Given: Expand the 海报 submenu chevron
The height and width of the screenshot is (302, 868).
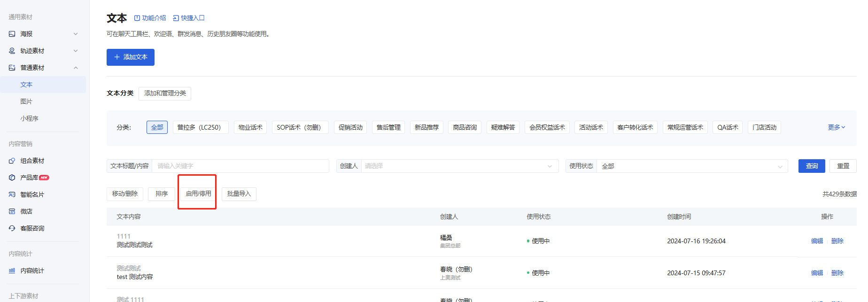Looking at the screenshot, I should click(x=76, y=34).
